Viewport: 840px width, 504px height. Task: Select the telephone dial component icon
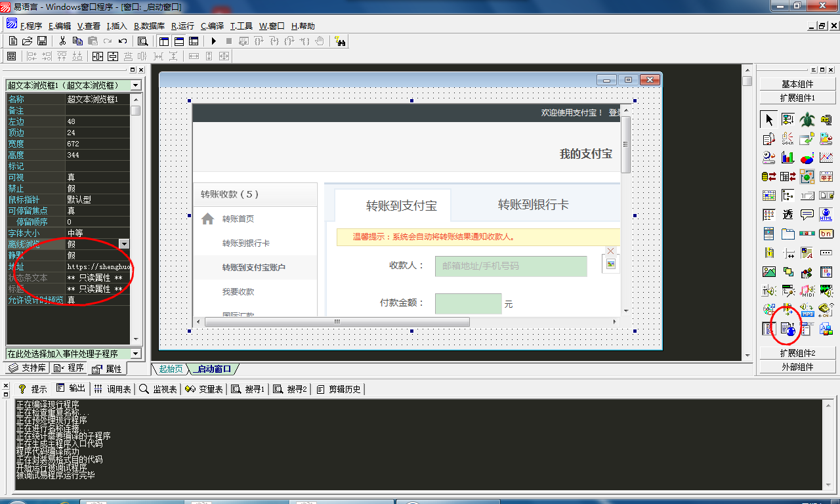click(826, 310)
